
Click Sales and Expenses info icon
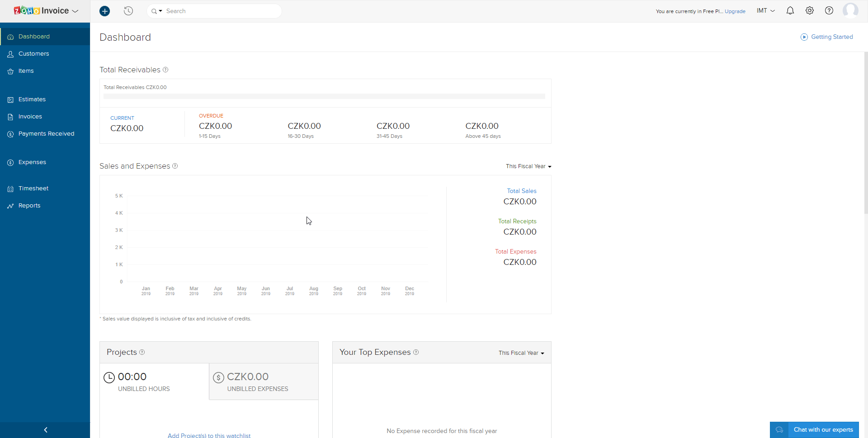point(175,166)
